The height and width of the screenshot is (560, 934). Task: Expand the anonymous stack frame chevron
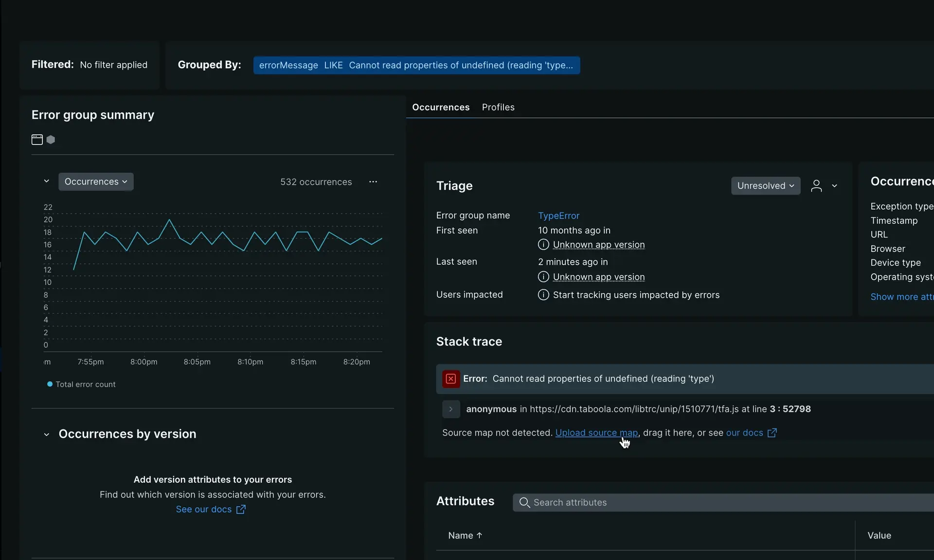[x=451, y=409]
